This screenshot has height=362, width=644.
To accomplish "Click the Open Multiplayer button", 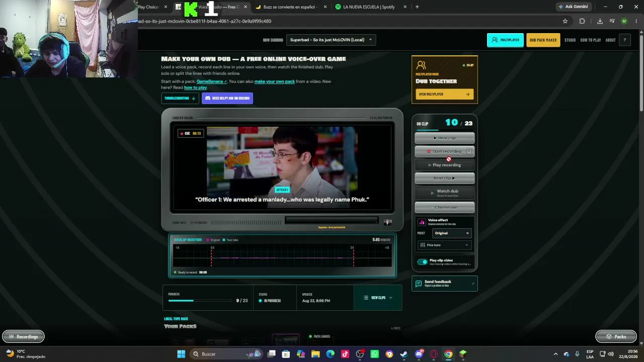I will [444, 94].
